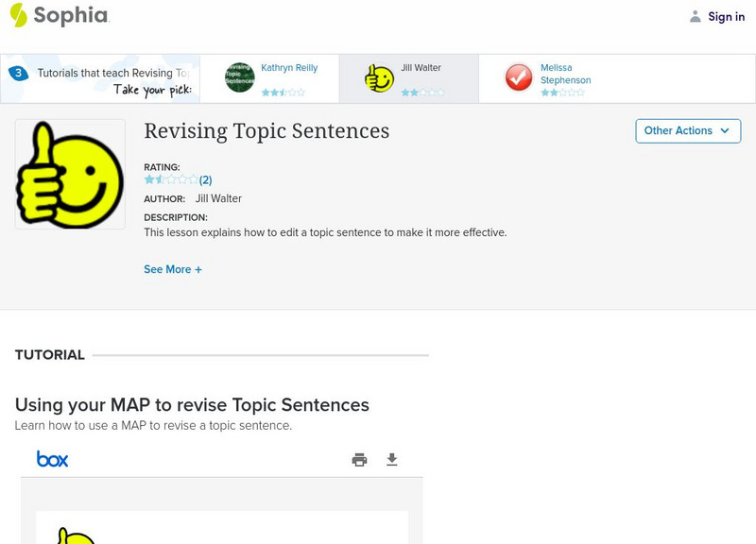The image size is (756, 544).
Task: Click the Sophia logo
Action: [x=59, y=15]
